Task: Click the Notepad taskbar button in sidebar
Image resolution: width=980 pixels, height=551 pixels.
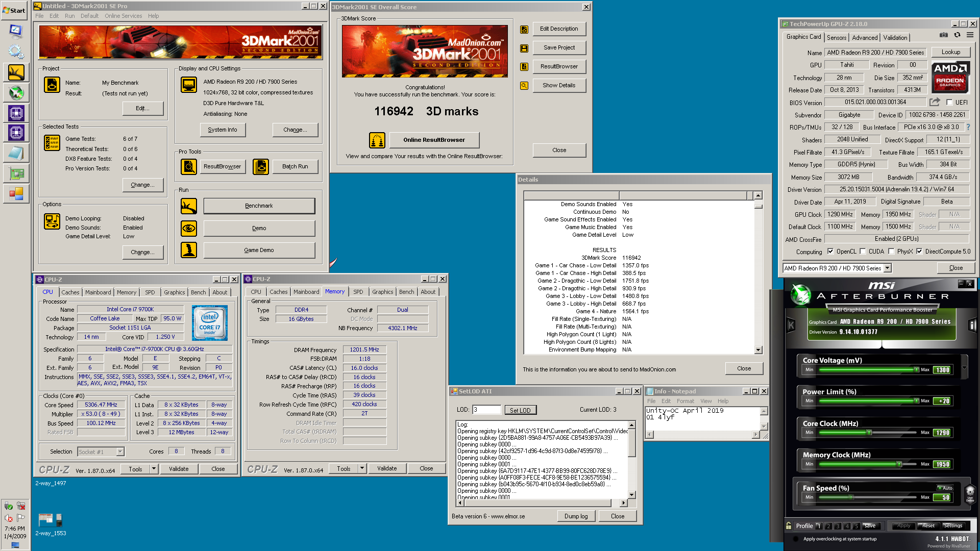Action: 16,153
